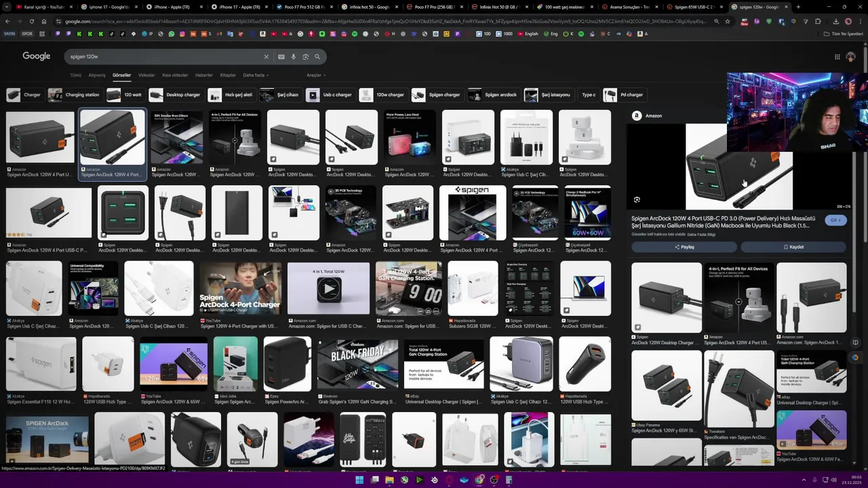Image resolution: width=868 pixels, height=488 pixels.
Task: Switch to Kitaplar tab
Action: click(x=228, y=75)
